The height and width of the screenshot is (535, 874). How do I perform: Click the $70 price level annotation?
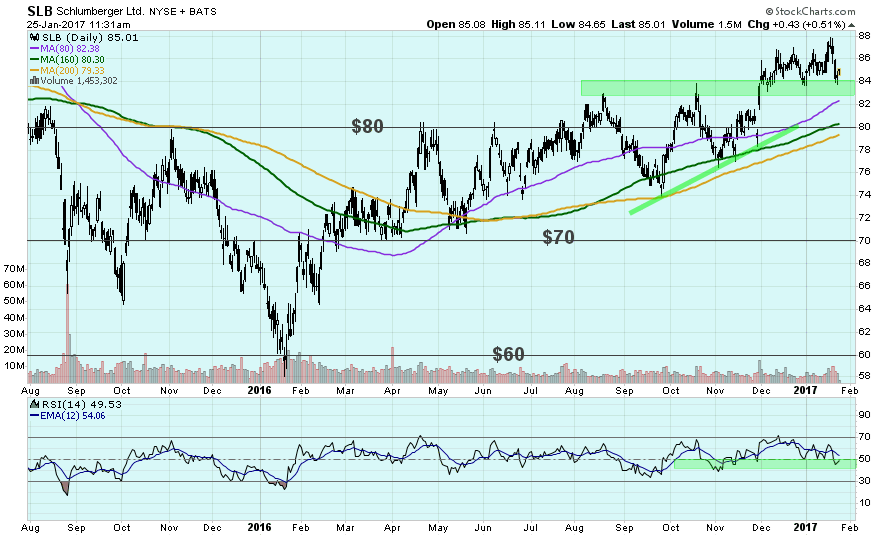559,237
